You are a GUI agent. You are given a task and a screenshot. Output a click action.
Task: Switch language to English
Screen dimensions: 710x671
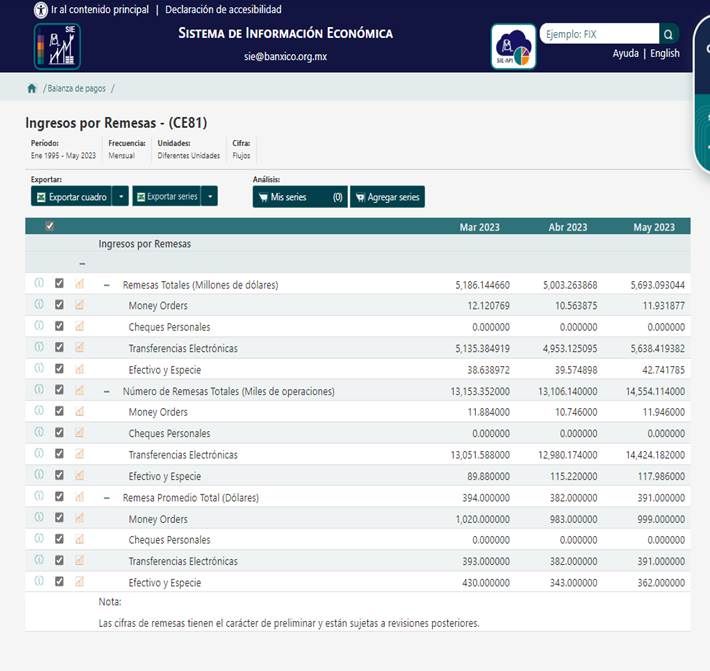pyautogui.click(x=665, y=54)
